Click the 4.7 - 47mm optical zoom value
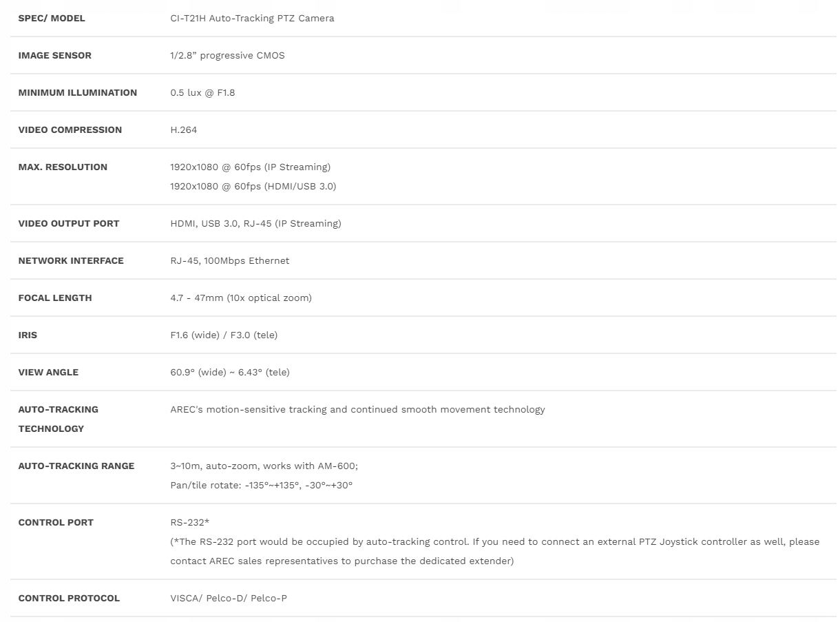This screenshot has height=622, width=840. [241, 298]
